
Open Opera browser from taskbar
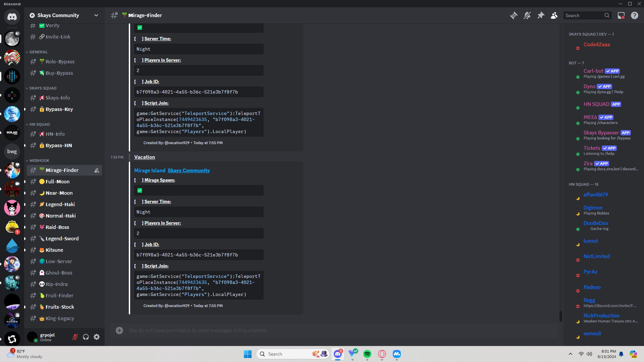tap(382, 354)
